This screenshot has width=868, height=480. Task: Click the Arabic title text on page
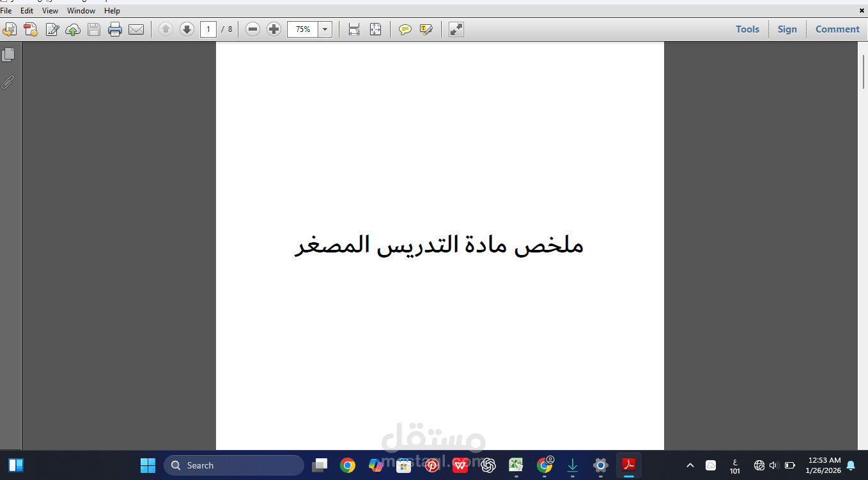pos(439,245)
